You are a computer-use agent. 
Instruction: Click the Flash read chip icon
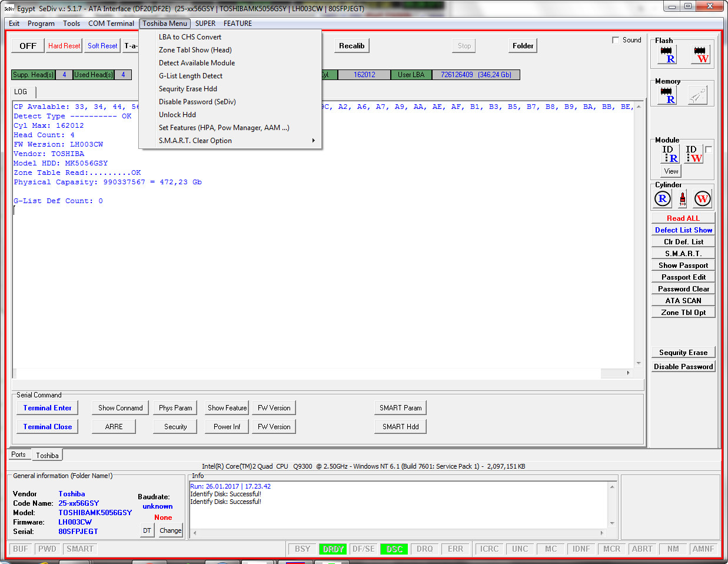pyautogui.click(x=668, y=55)
